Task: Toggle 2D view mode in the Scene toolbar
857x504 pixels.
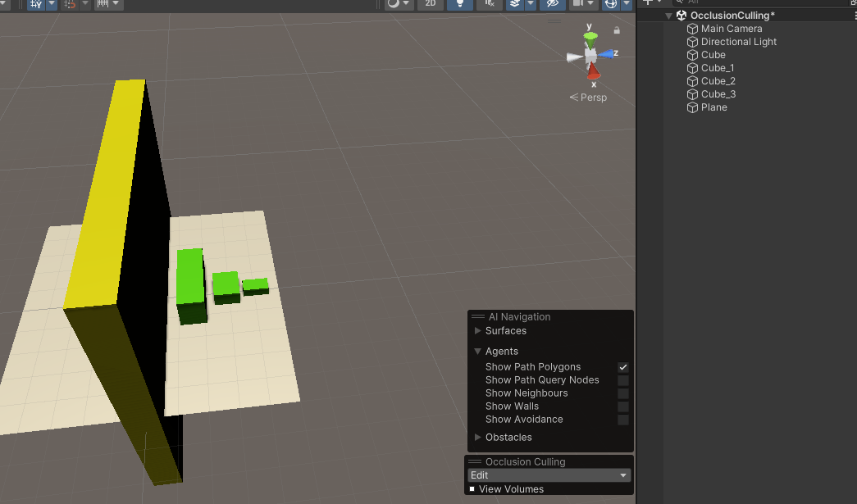Action: (431, 4)
